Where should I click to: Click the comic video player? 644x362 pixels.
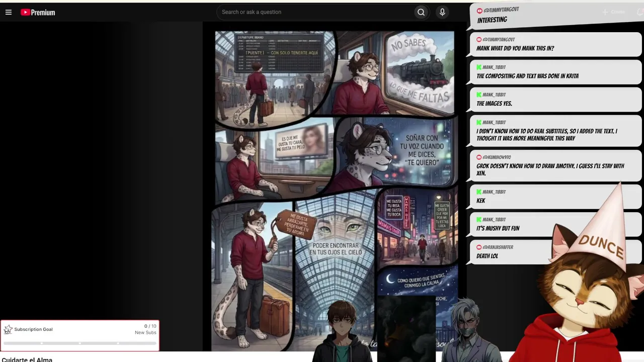pos(335,186)
